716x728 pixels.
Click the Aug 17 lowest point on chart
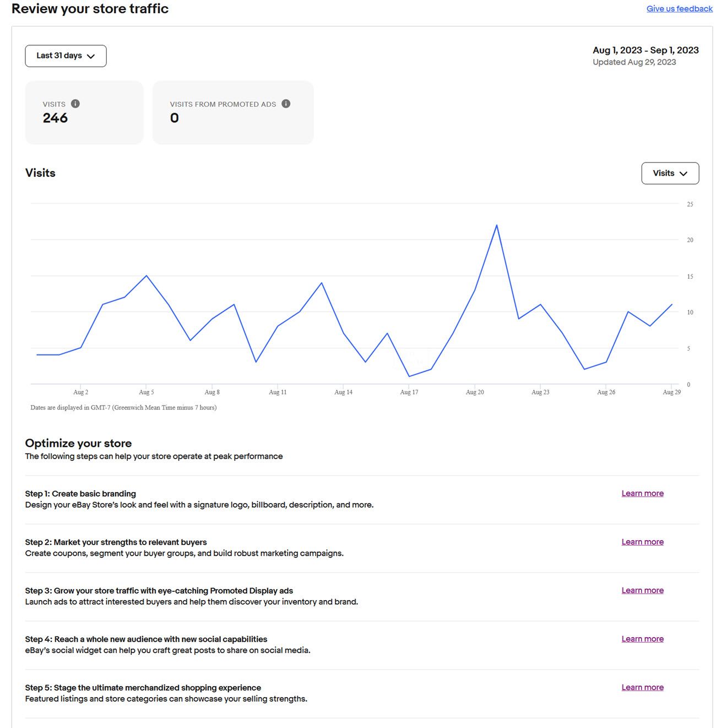pos(409,376)
